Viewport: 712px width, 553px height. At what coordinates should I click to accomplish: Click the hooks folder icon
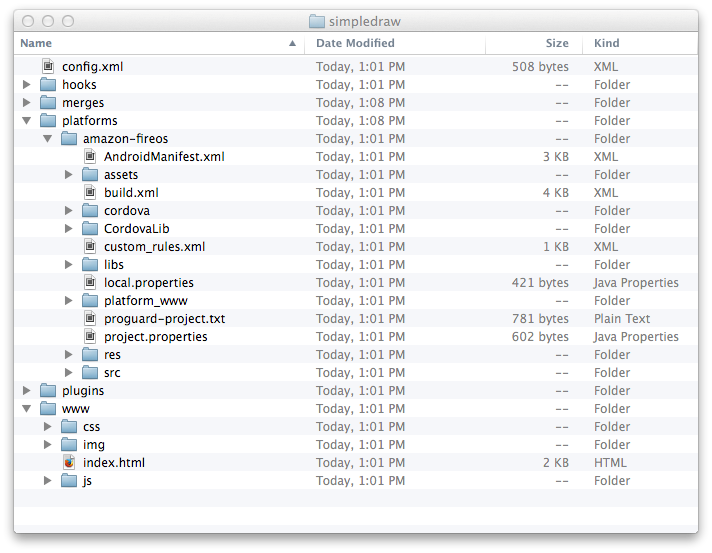coord(48,84)
